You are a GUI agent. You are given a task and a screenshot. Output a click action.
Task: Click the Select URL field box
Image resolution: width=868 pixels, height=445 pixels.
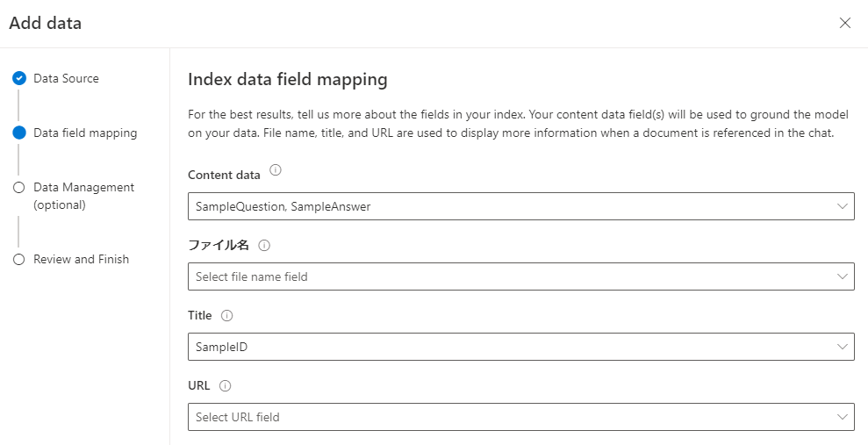click(509, 417)
